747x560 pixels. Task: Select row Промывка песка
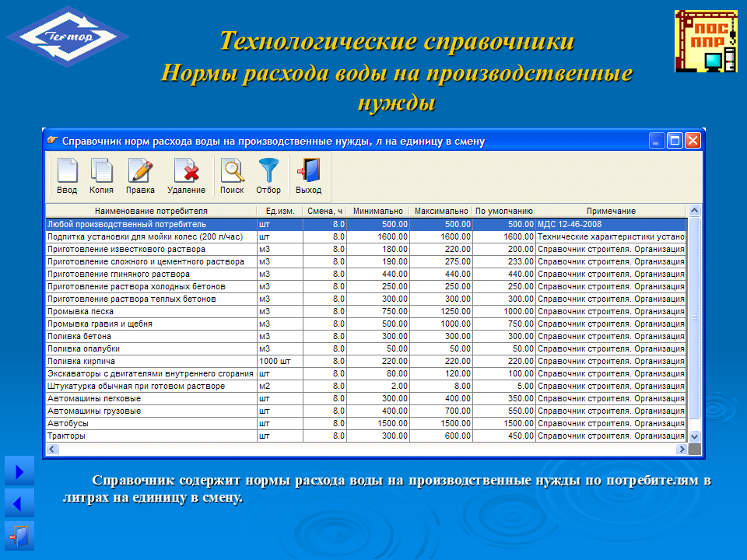coord(366,311)
